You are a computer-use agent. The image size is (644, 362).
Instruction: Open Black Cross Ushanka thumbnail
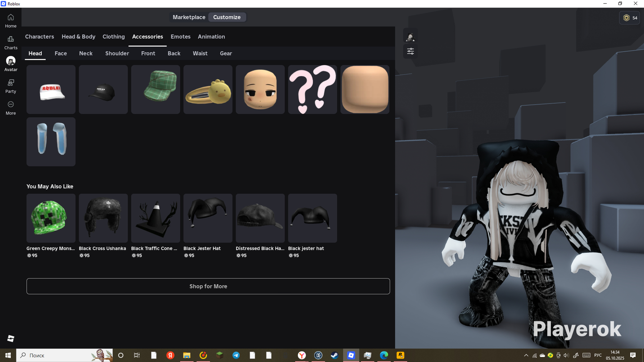(103, 218)
